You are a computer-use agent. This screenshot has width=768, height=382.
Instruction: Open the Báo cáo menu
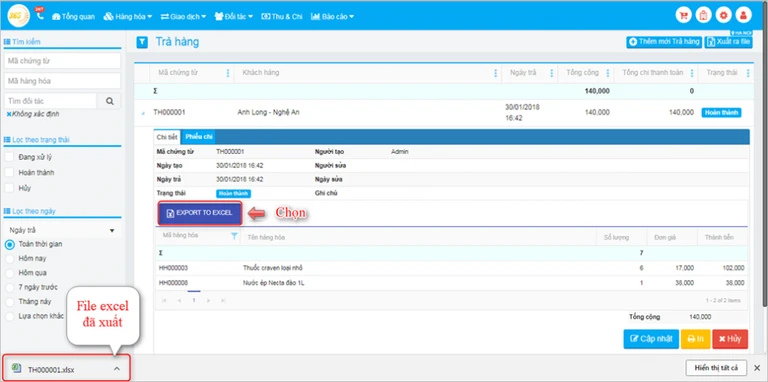(332, 16)
